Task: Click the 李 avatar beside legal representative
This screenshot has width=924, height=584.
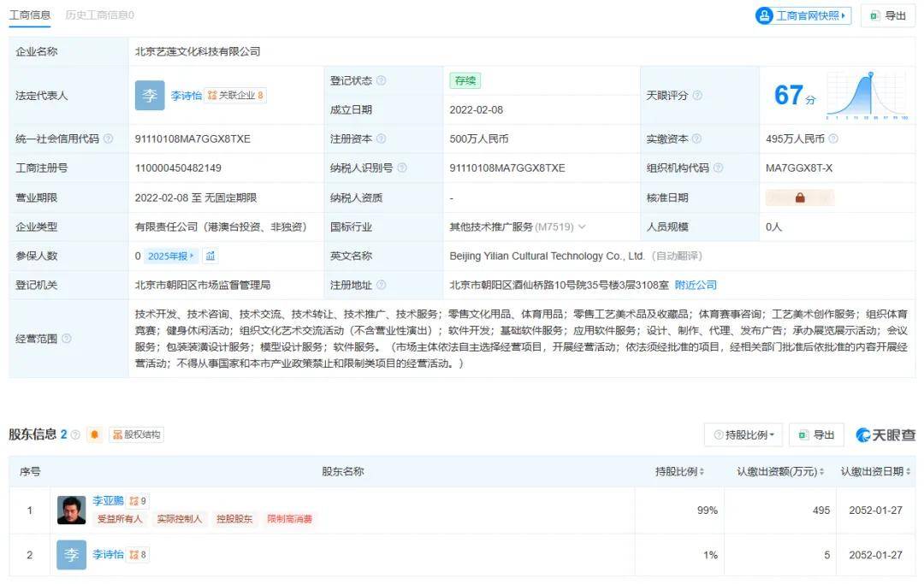Action: (x=150, y=96)
